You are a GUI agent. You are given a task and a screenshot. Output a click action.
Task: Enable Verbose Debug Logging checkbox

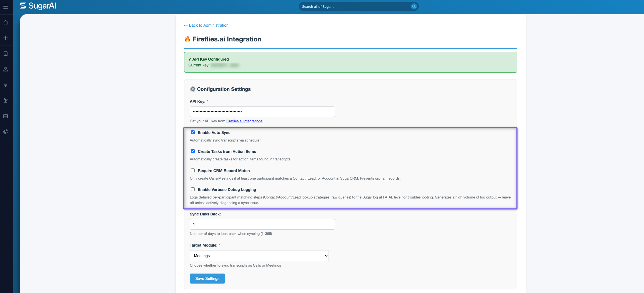[x=193, y=189]
